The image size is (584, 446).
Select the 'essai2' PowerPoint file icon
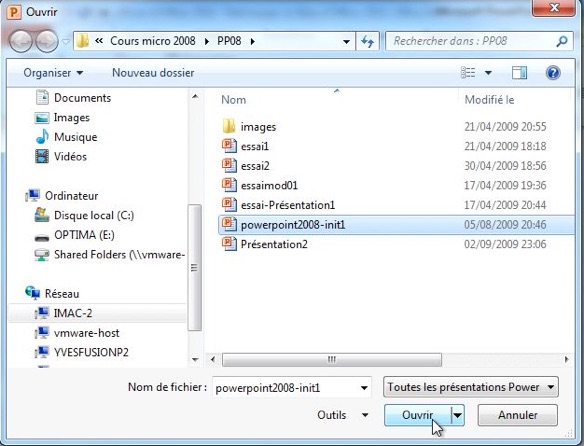(x=229, y=165)
